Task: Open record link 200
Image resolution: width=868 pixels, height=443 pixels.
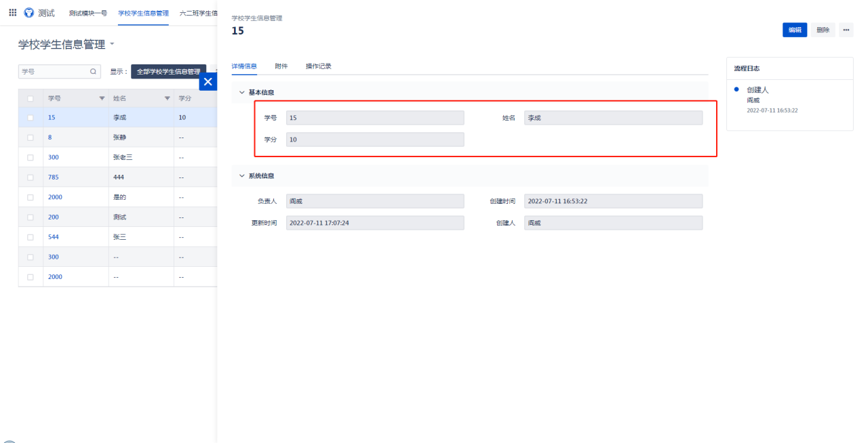Action: pyautogui.click(x=54, y=217)
